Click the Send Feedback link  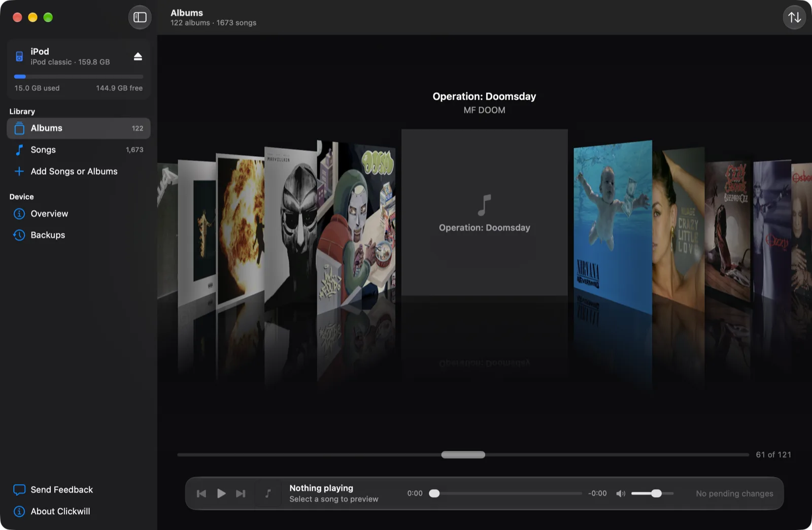[x=53, y=490]
